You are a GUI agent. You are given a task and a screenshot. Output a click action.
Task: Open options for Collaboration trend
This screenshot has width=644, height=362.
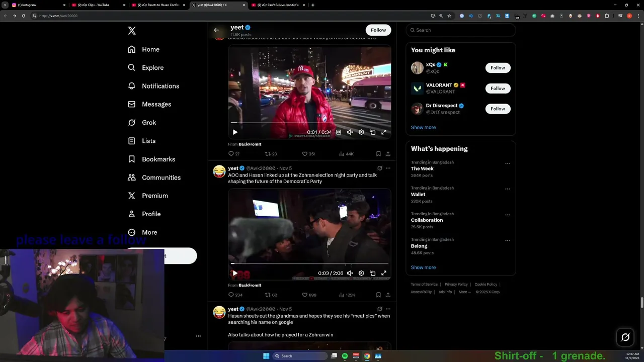point(507,215)
